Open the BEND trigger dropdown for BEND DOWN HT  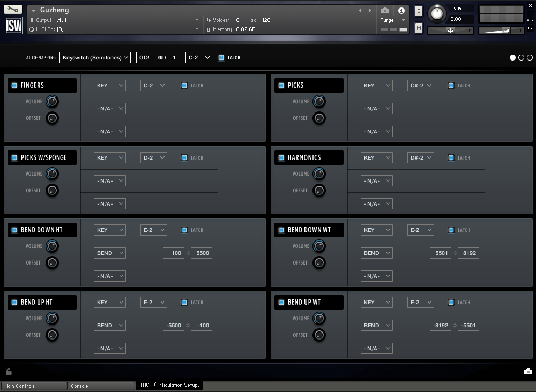109,253
